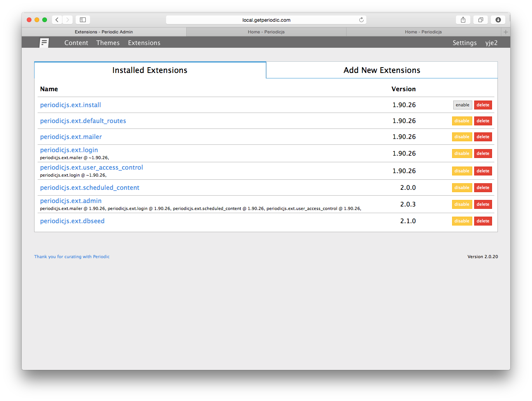Image resolution: width=532 pixels, height=401 pixels.
Task: Reload the page with the refresh icon
Action: tap(361, 20)
